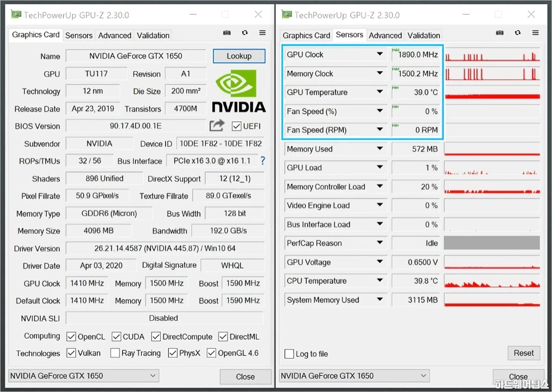This screenshot has width=552, height=392.
Task: Enable the Log to file checkbox
Action: [x=289, y=354]
